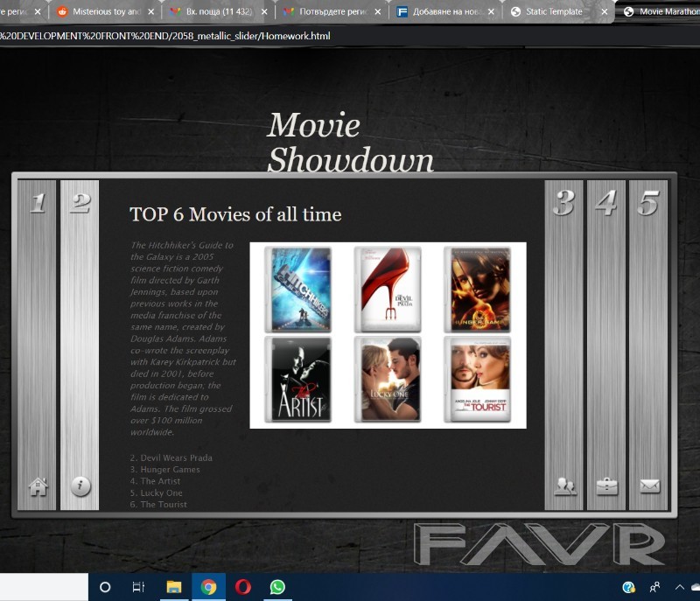The image size is (700, 601).
Task: Open Opera browser from the taskbar
Action: pos(243,587)
